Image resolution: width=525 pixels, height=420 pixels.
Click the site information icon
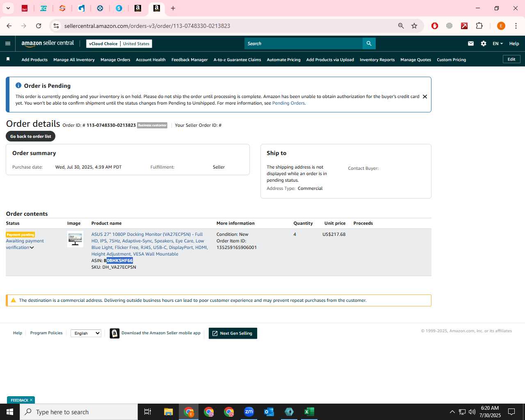(56, 26)
